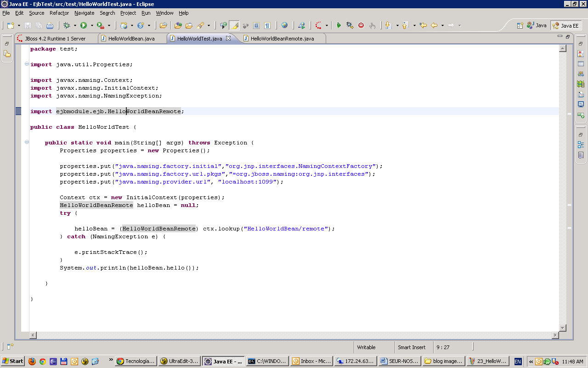Click the Start button on the taskbar

click(x=11, y=361)
